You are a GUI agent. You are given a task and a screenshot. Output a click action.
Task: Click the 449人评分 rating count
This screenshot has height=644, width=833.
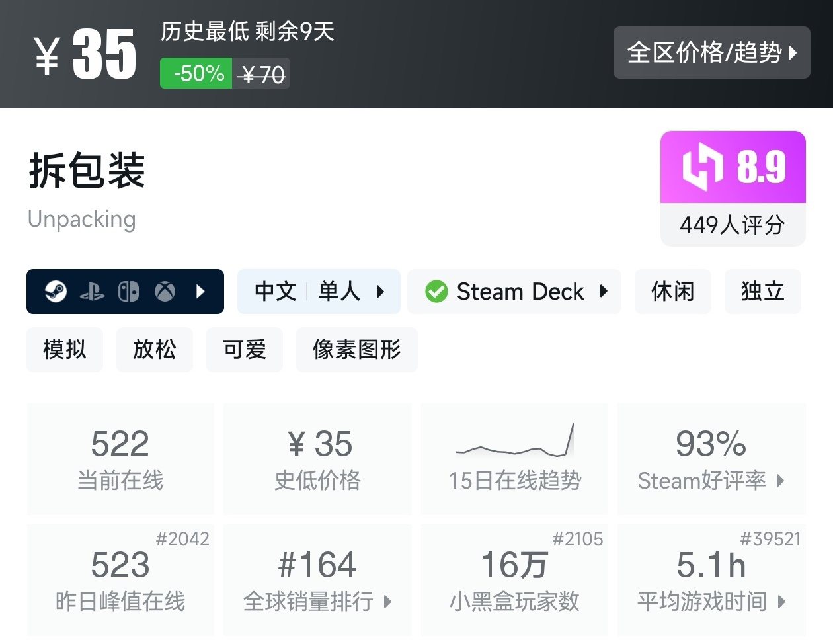pos(733,225)
